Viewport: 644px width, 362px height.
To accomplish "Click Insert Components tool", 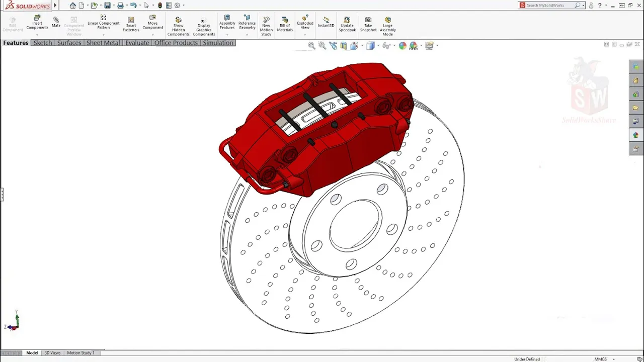I will pyautogui.click(x=37, y=23).
